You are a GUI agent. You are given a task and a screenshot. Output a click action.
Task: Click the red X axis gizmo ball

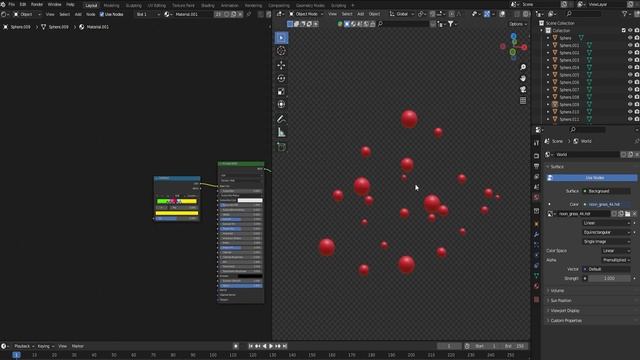click(x=524, y=47)
